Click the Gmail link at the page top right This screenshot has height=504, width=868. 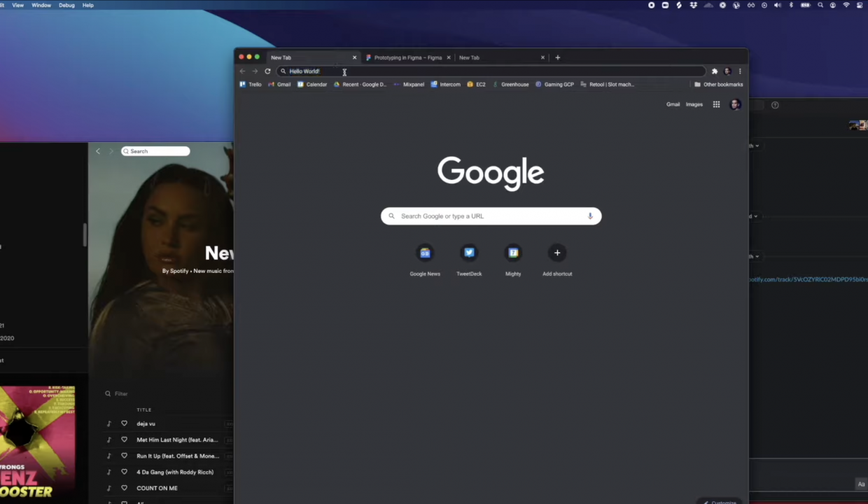(x=673, y=104)
